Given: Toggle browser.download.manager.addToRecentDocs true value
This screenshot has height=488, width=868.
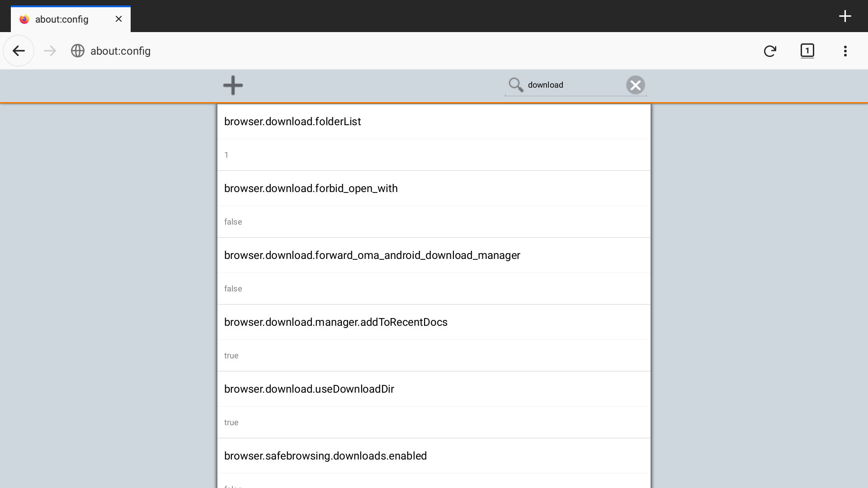Looking at the screenshot, I should coord(231,356).
